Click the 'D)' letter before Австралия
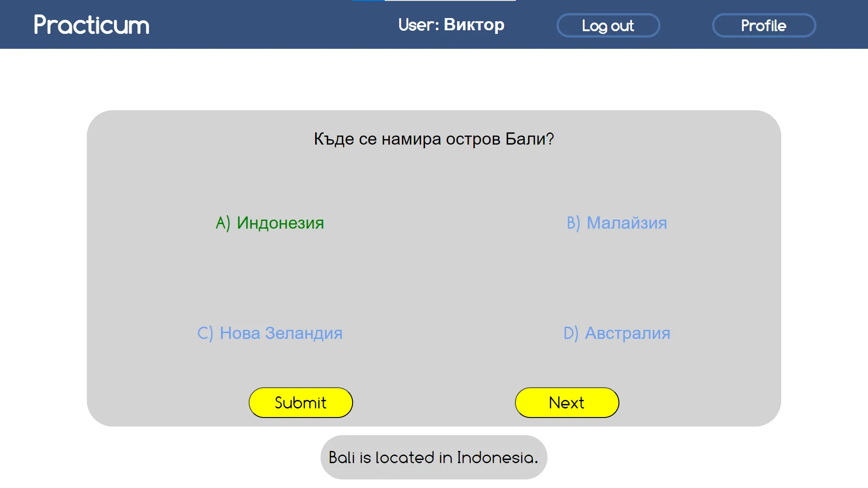Screen dimensions: 868x488 571,333
